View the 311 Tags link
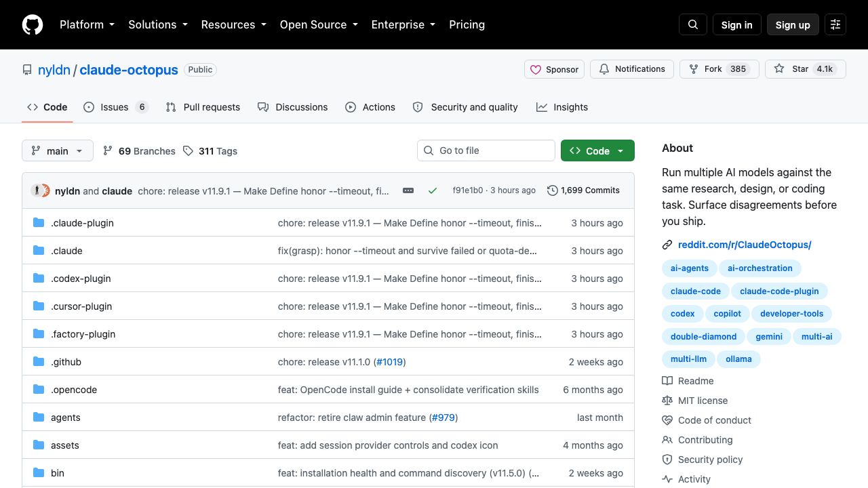Screen dimensions: 868x488 [210, 151]
